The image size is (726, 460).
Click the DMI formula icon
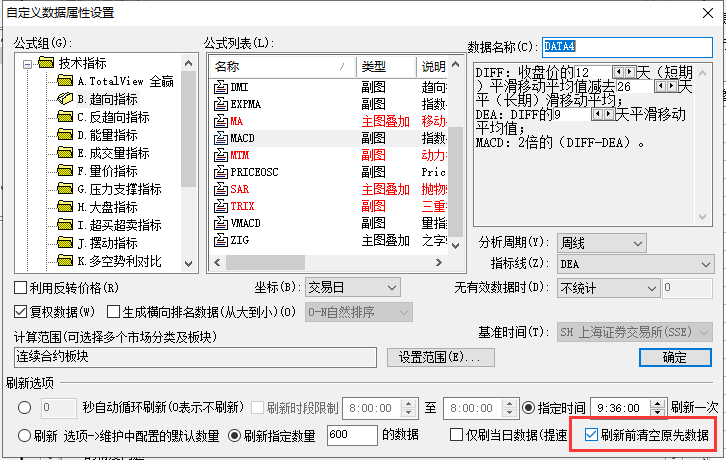point(220,87)
